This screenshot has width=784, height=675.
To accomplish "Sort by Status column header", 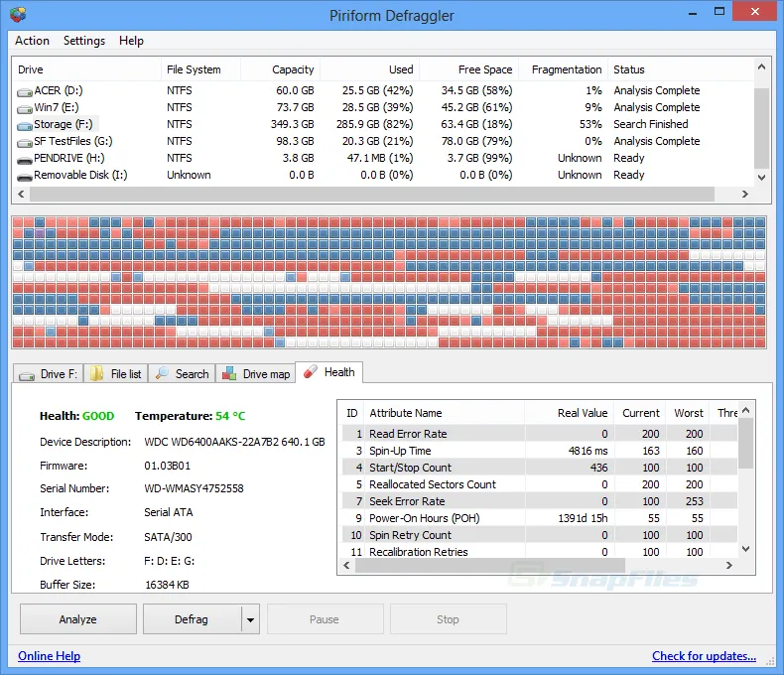I will point(681,69).
